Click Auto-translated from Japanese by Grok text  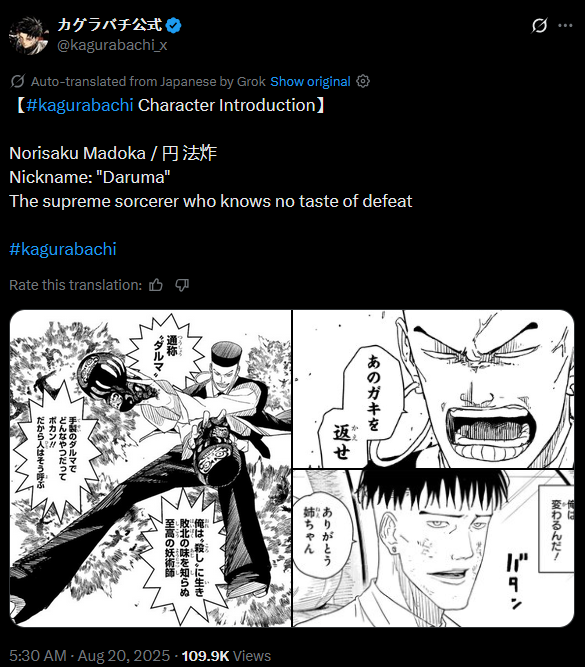(x=148, y=81)
